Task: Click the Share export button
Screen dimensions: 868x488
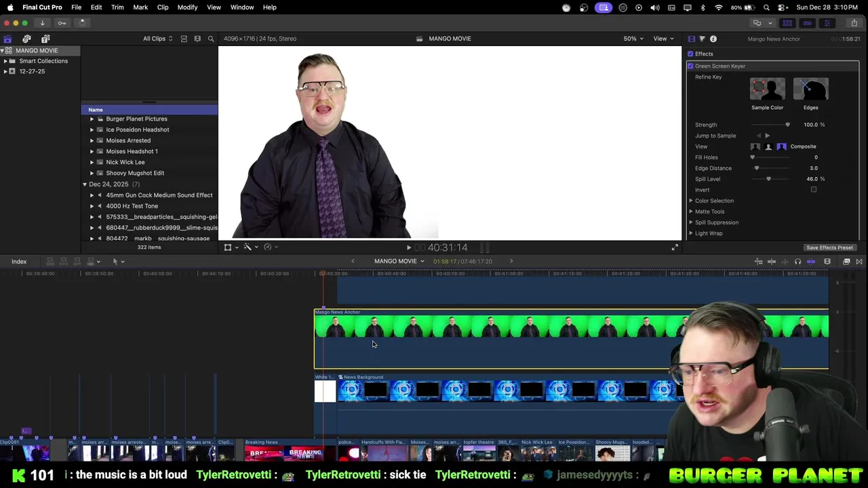Action: click(x=854, y=23)
